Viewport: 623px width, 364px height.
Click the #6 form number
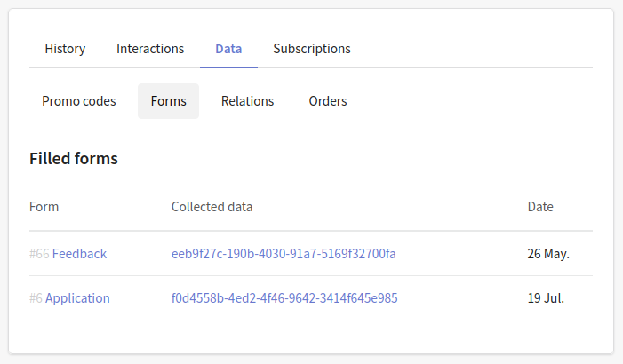click(36, 298)
